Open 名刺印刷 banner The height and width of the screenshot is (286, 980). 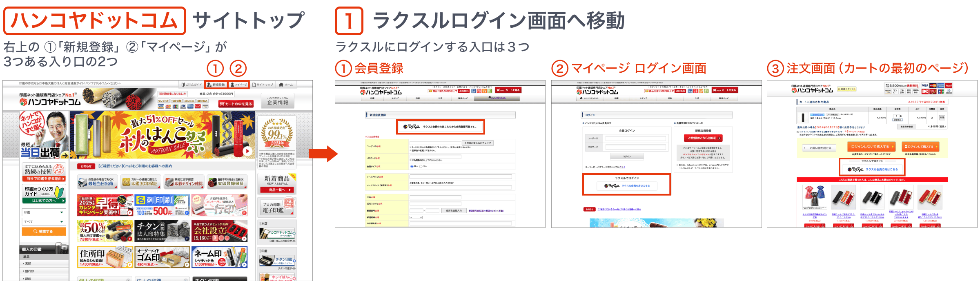tap(163, 206)
